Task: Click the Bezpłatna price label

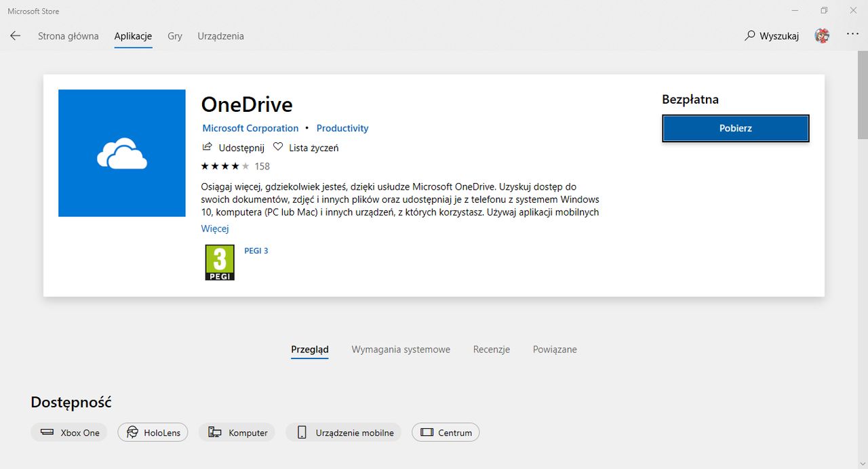Action: click(x=690, y=100)
